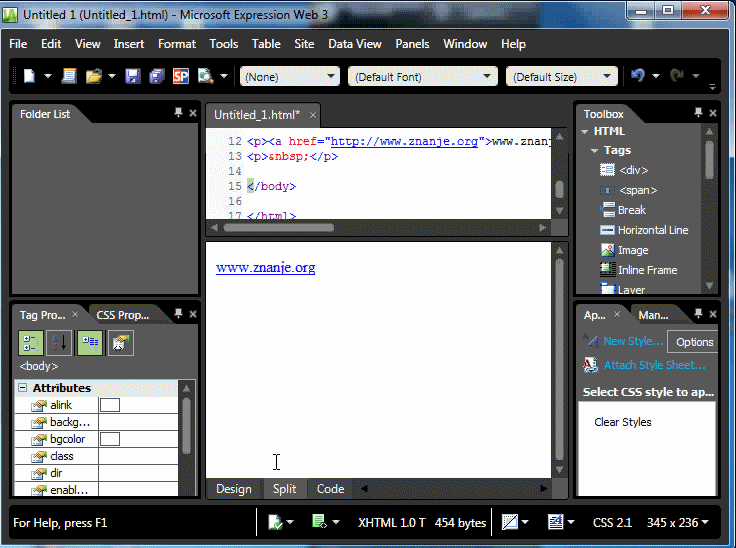Click the Options button in Apply Styles
The width and height of the screenshot is (736, 548).
(x=693, y=342)
